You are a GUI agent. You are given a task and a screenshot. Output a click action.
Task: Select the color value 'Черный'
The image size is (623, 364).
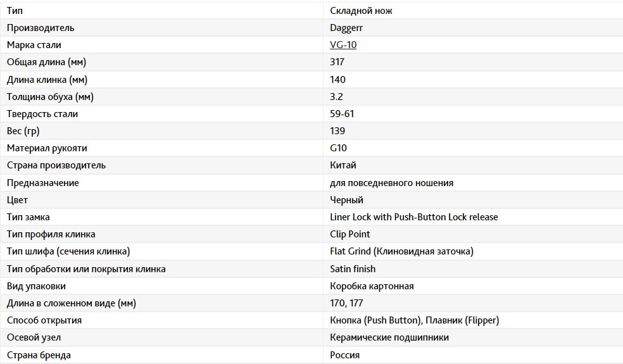[x=346, y=200]
